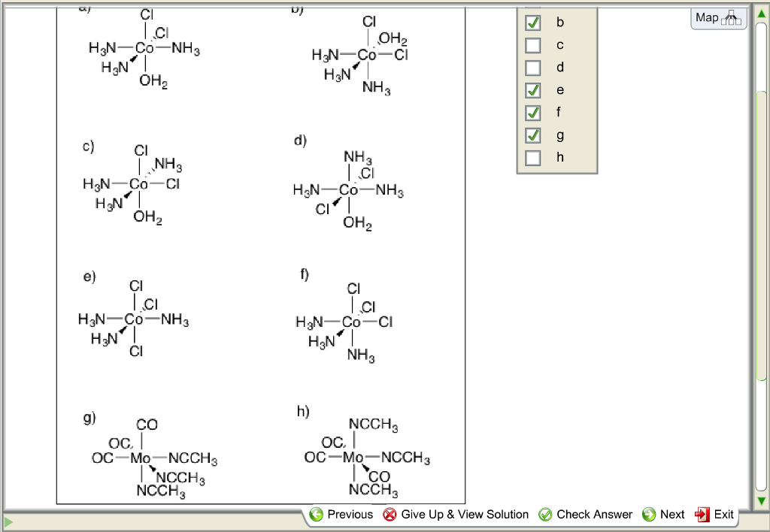Click the green checkmark Check Answer icon

(x=545, y=515)
